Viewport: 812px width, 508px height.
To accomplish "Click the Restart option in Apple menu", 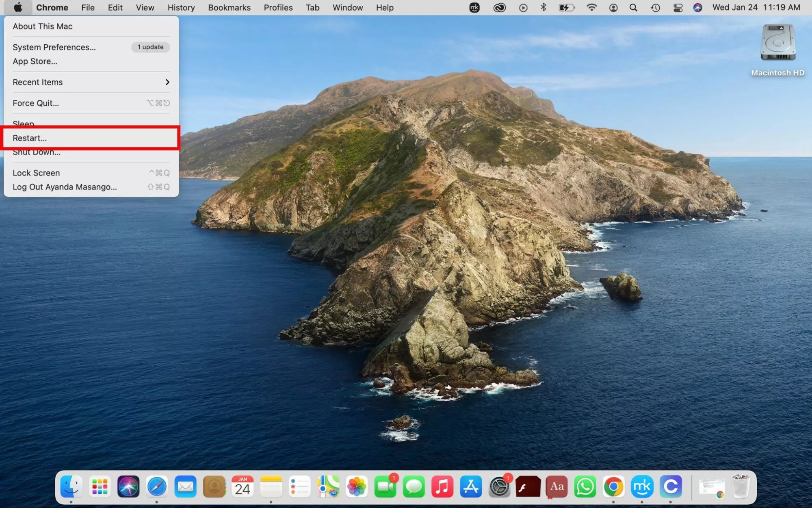I will (91, 137).
